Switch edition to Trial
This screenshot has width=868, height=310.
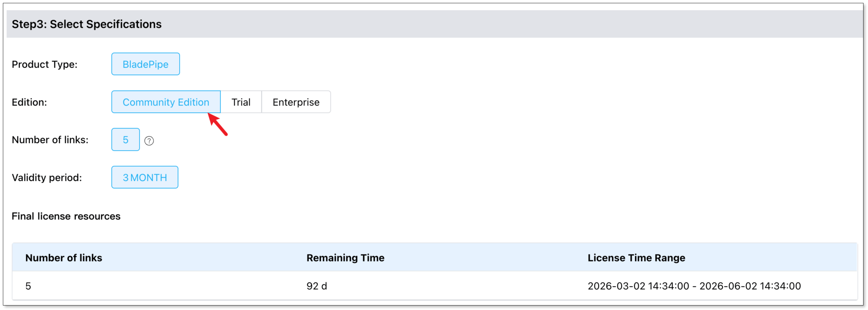coord(241,102)
